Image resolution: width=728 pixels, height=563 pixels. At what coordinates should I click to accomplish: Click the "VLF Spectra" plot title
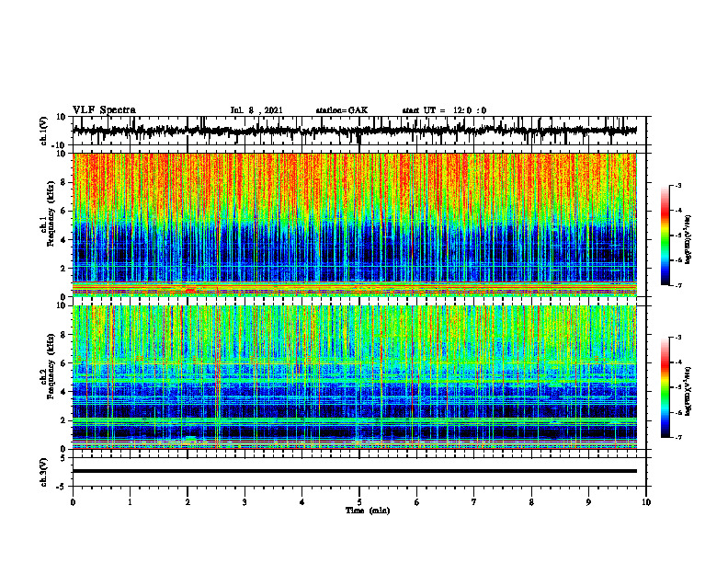tap(104, 110)
